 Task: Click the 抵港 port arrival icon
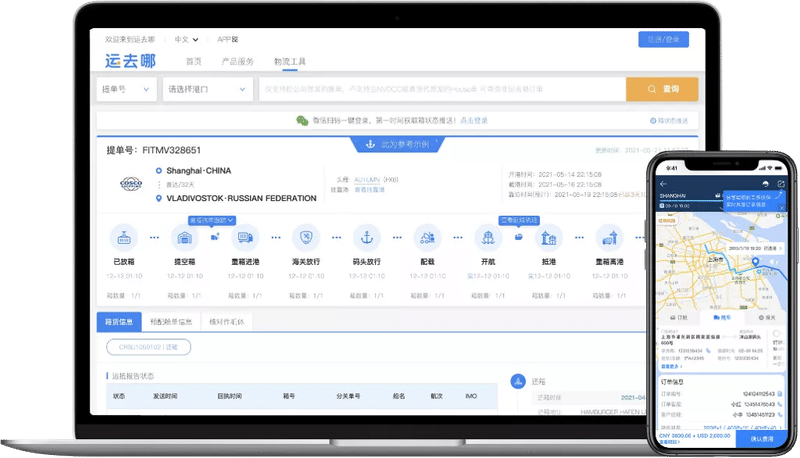(549, 238)
